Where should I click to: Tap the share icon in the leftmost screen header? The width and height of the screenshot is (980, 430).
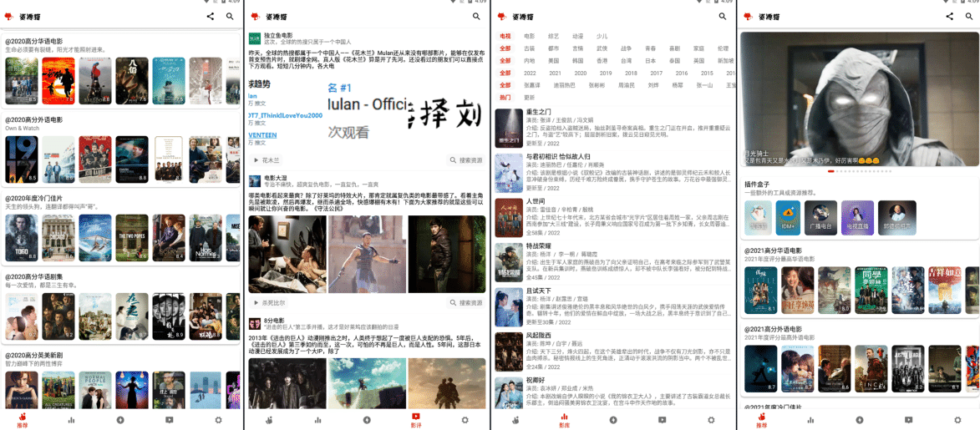210,16
